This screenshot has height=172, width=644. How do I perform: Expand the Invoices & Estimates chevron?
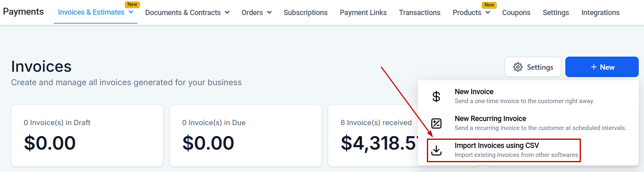(131, 12)
